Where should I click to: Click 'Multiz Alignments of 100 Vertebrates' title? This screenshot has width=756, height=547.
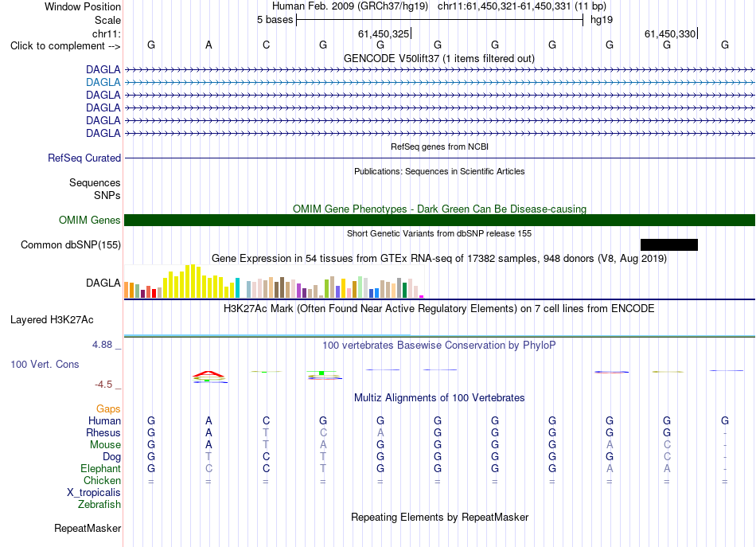click(439, 398)
